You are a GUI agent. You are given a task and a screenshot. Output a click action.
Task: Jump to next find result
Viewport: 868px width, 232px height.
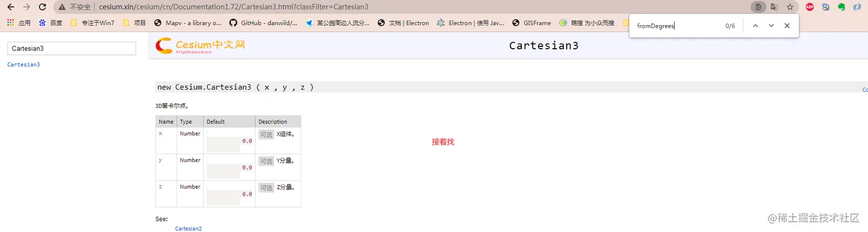771,26
